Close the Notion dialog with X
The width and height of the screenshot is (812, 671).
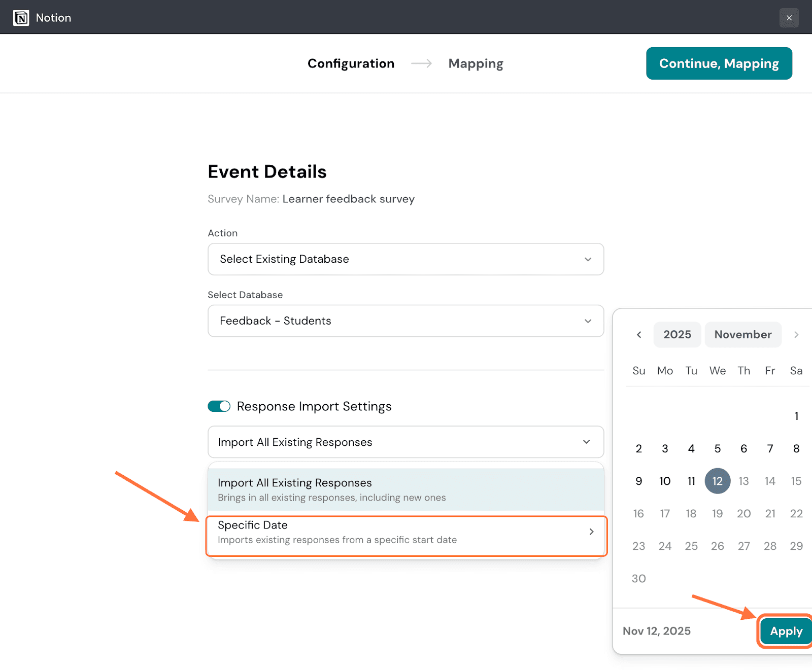point(789,18)
